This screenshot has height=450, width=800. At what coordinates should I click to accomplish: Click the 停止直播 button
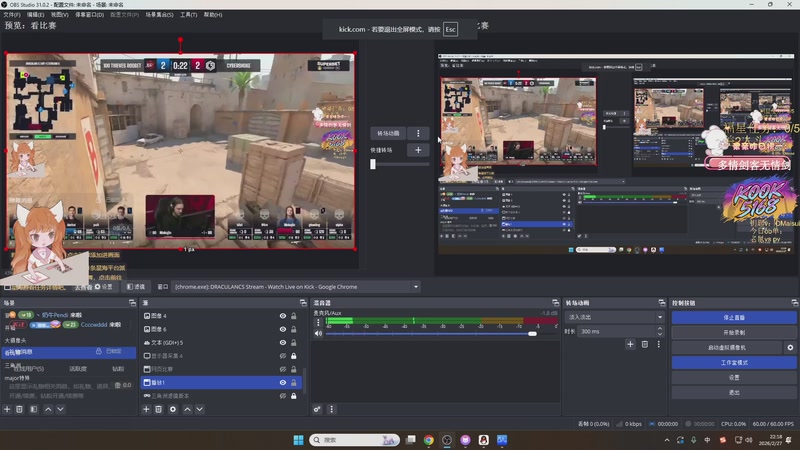click(734, 317)
